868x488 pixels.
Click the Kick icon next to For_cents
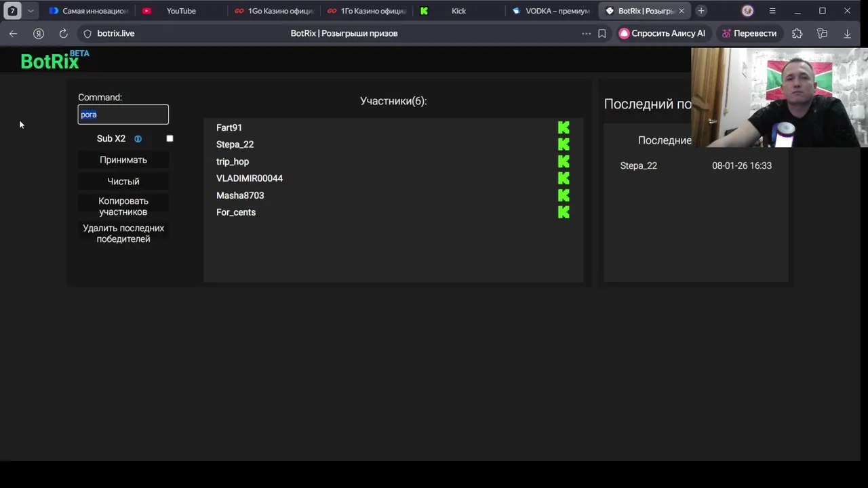pyautogui.click(x=564, y=212)
